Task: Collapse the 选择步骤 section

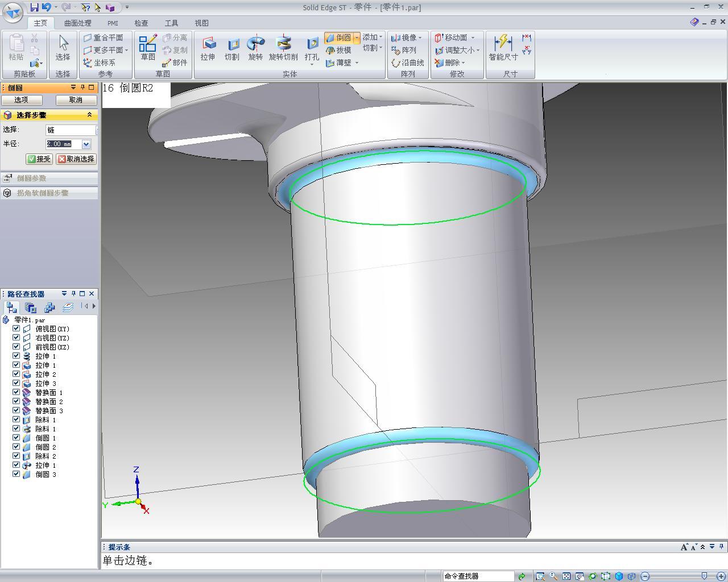Action: pyautogui.click(x=89, y=115)
